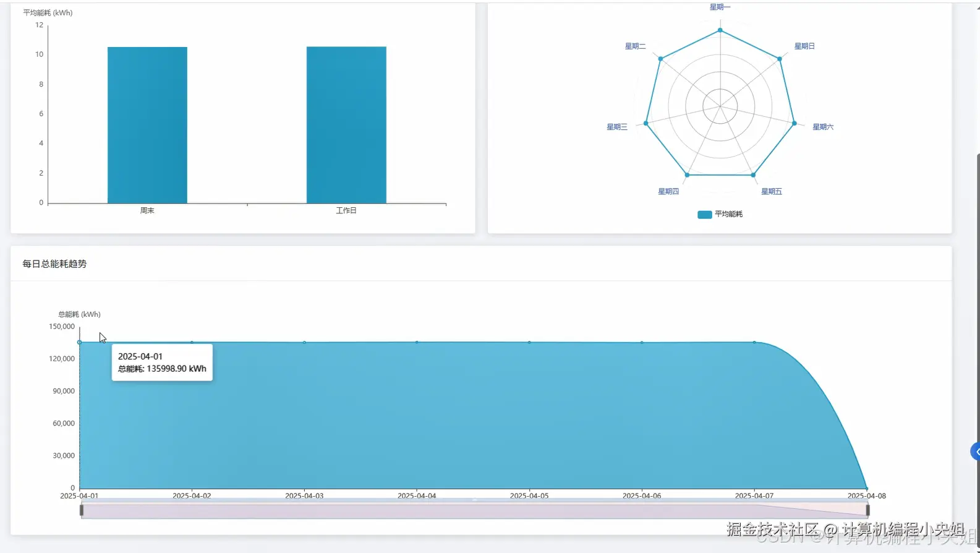Click the 2025-04-04 trend data point
The image size is (980, 553).
tap(417, 342)
